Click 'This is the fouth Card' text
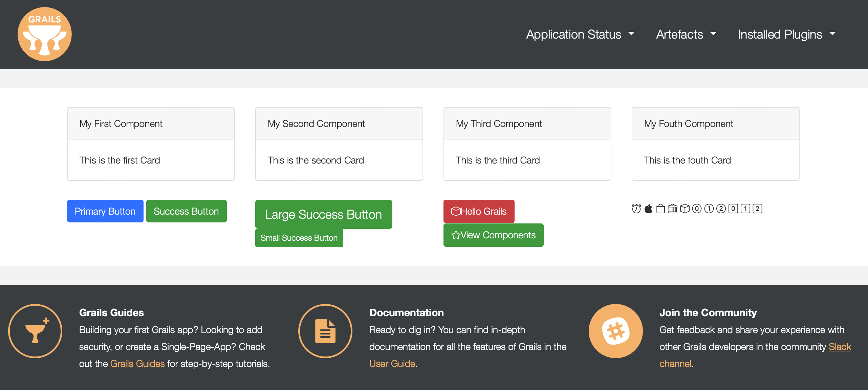Image resolution: width=868 pixels, height=390 pixels. (688, 160)
